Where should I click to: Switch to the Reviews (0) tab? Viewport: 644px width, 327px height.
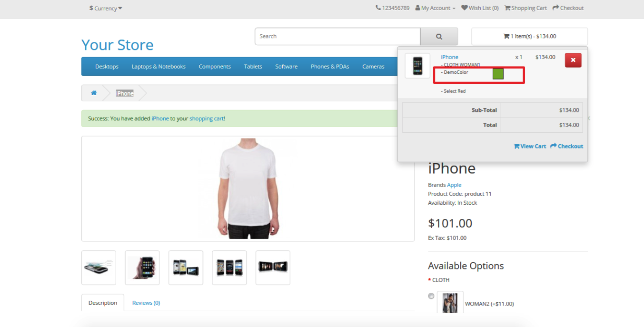(x=146, y=303)
